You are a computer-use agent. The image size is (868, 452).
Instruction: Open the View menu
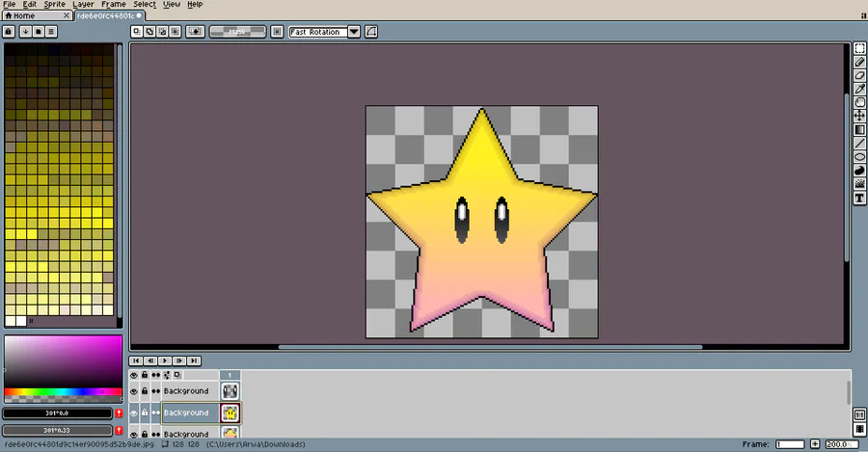(172, 5)
